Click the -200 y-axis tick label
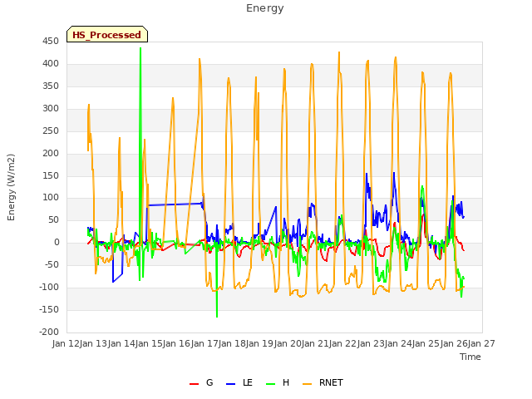Screen dimensions: 532x399 (x=49, y=332)
